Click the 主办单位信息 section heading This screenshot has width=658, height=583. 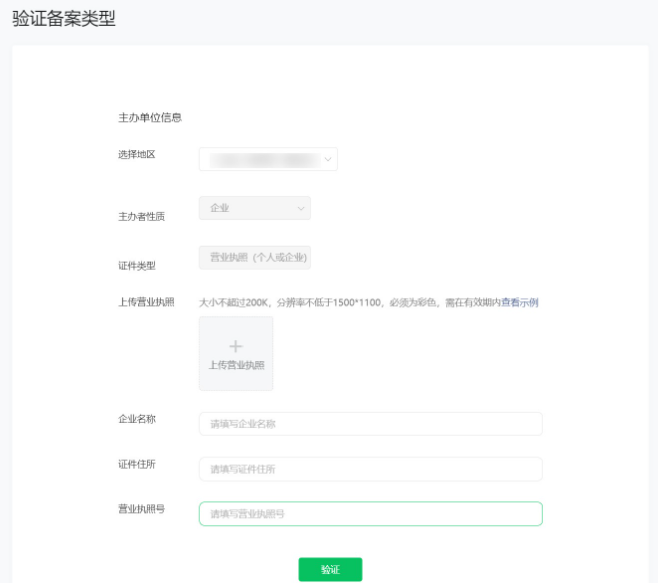coord(150,118)
